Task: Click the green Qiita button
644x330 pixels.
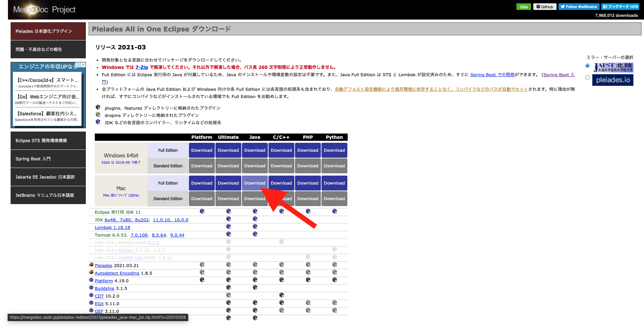Action: tap(524, 7)
